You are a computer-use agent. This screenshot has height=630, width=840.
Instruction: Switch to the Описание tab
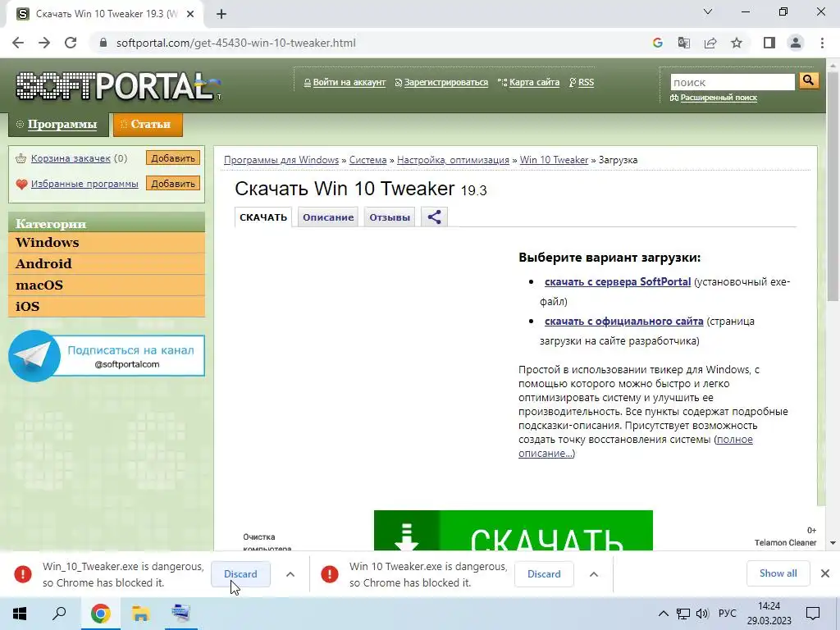coord(328,217)
